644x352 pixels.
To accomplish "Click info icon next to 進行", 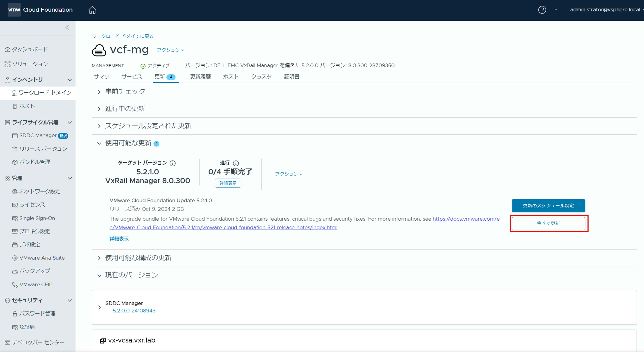I will (x=236, y=163).
